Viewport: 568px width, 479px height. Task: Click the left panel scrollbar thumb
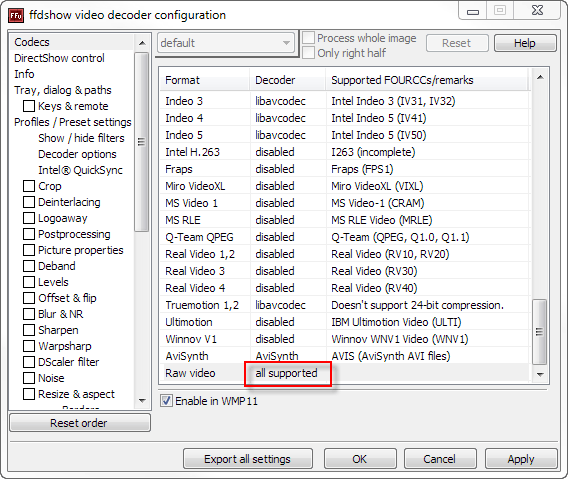(142, 142)
